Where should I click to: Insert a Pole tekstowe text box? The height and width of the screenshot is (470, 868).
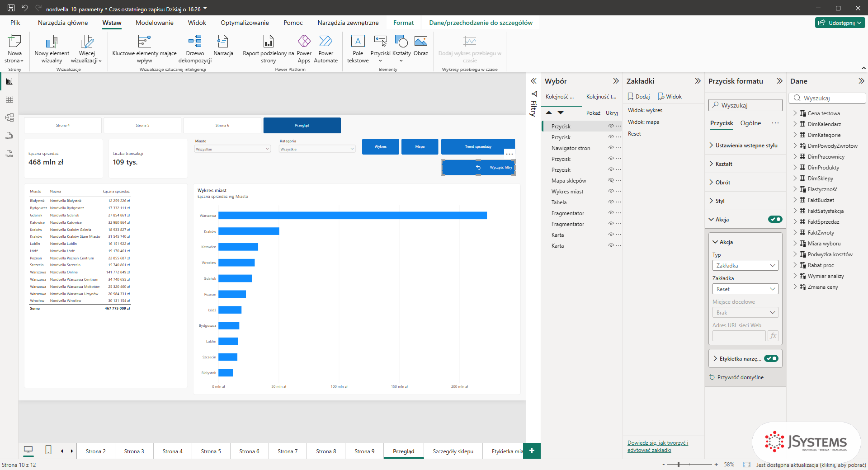(x=358, y=49)
